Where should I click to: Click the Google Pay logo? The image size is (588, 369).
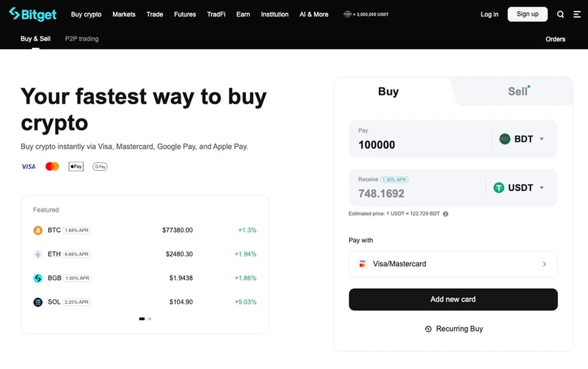coord(100,166)
